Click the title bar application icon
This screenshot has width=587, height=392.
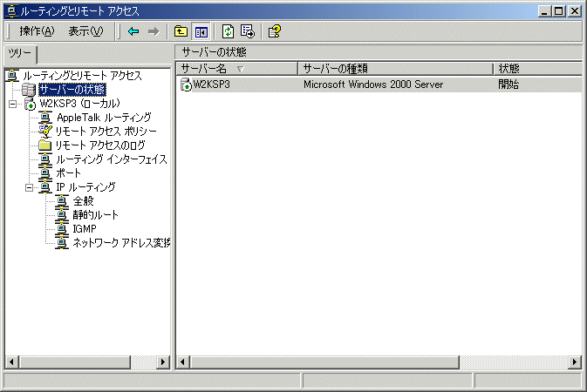click(x=12, y=11)
